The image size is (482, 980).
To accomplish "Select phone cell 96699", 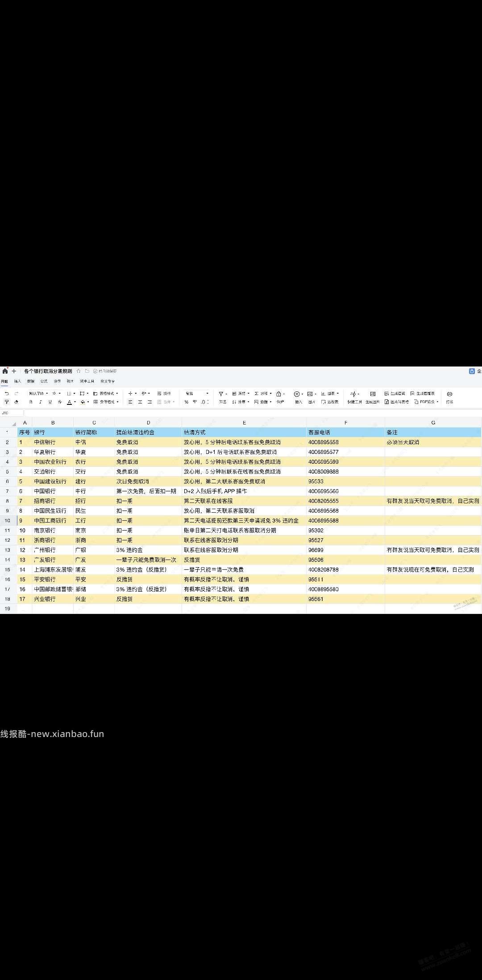I will (345, 550).
